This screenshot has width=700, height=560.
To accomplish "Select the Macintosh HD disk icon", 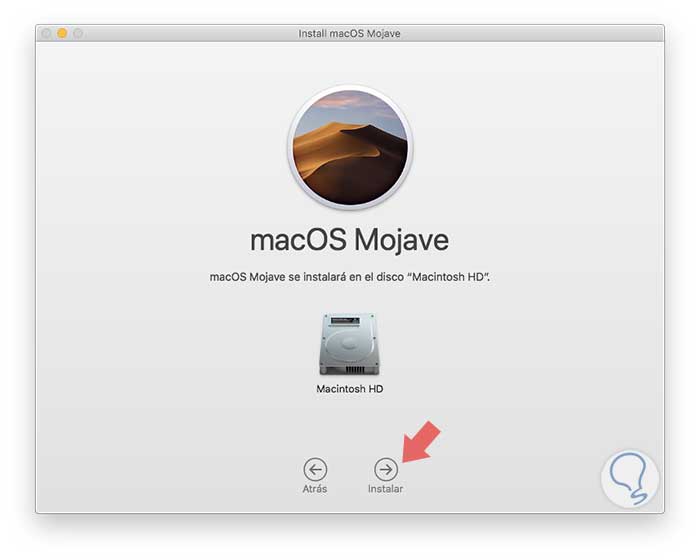I will click(350, 344).
